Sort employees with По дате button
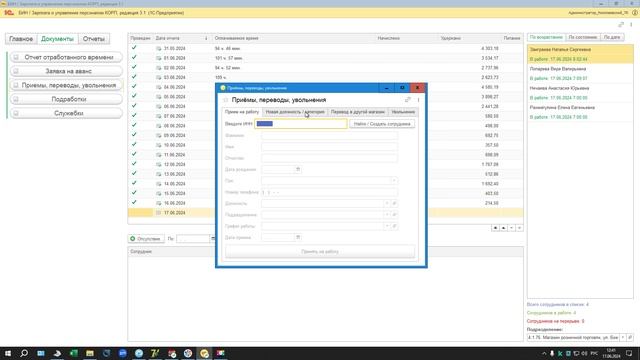Image resolution: width=640 pixels, height=360 pixels. click(612, 37)
